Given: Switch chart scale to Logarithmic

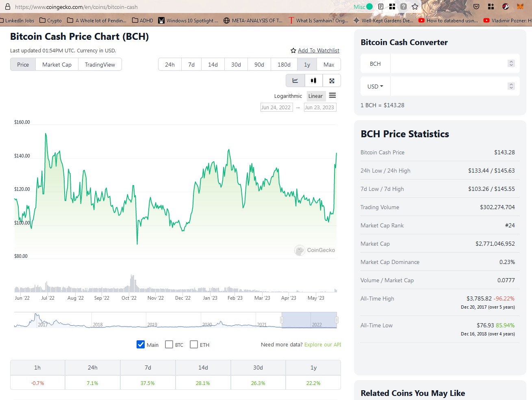Looking at the screenshot, I should (x=288, y=96).
